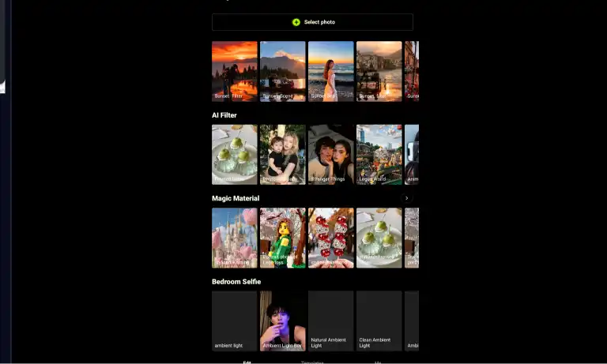Apply the Stranger Things filter card

tap(331, 154)
